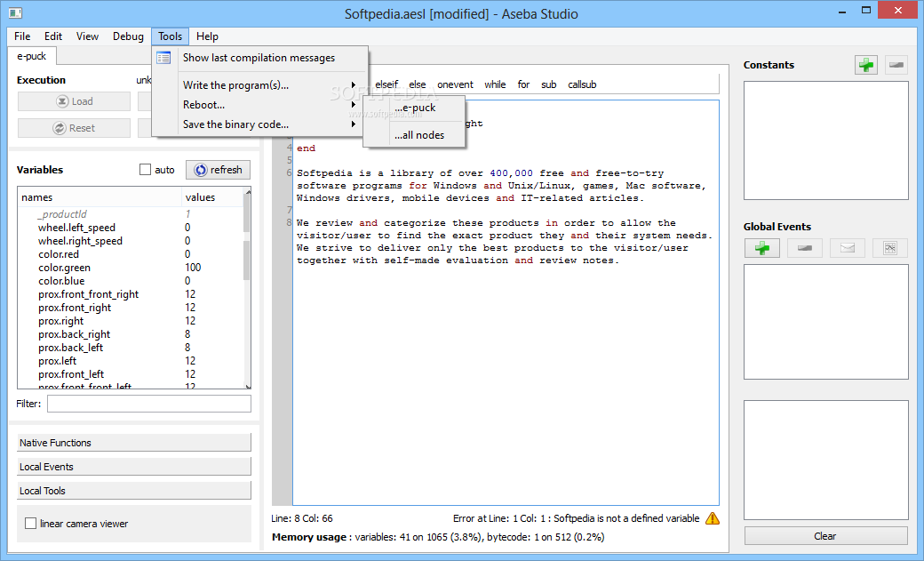
Task: Click the Load button
Action: click(x=75, y=101)
